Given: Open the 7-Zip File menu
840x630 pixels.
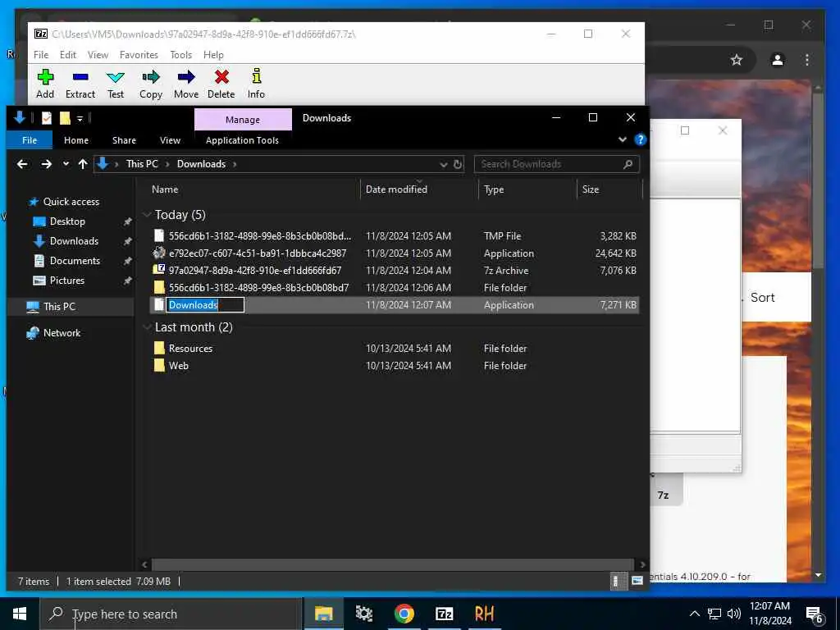Looking at the screenshot, I should click(41, 55).
